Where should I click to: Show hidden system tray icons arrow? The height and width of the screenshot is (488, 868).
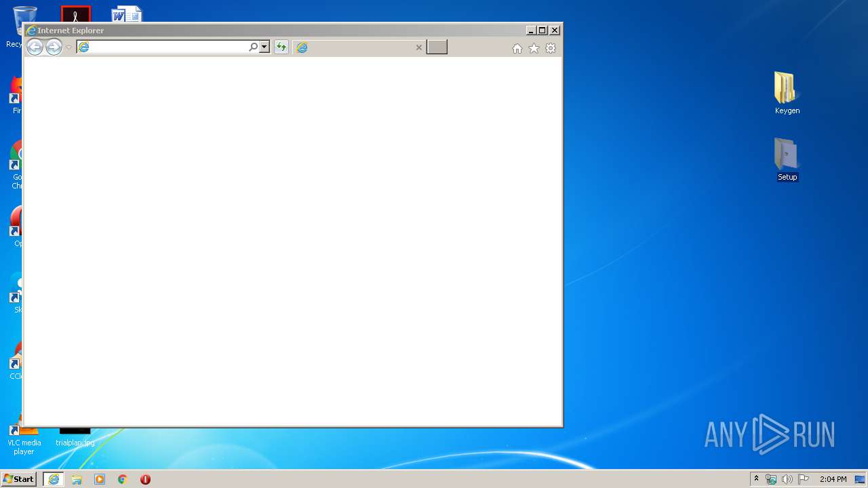[x=756, y=479]
